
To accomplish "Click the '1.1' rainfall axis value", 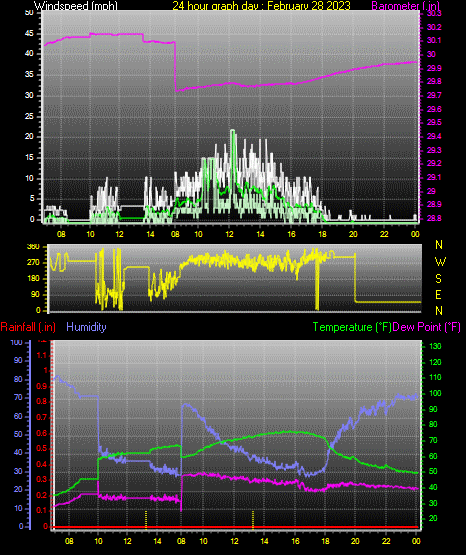I will point(42,355).
